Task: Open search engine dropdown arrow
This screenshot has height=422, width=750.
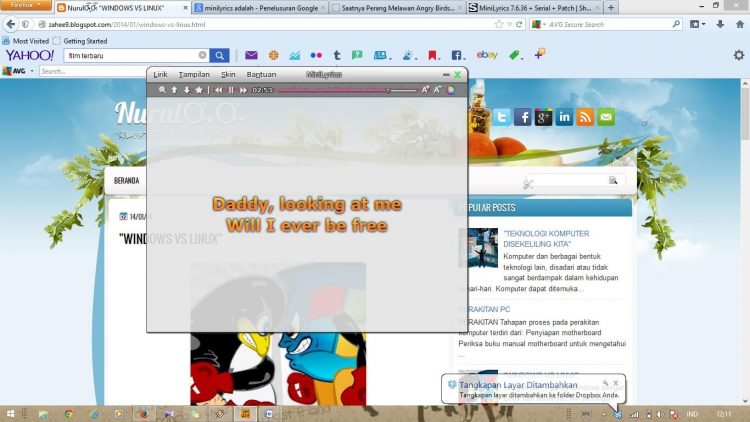Action: (x=544, y=24)
